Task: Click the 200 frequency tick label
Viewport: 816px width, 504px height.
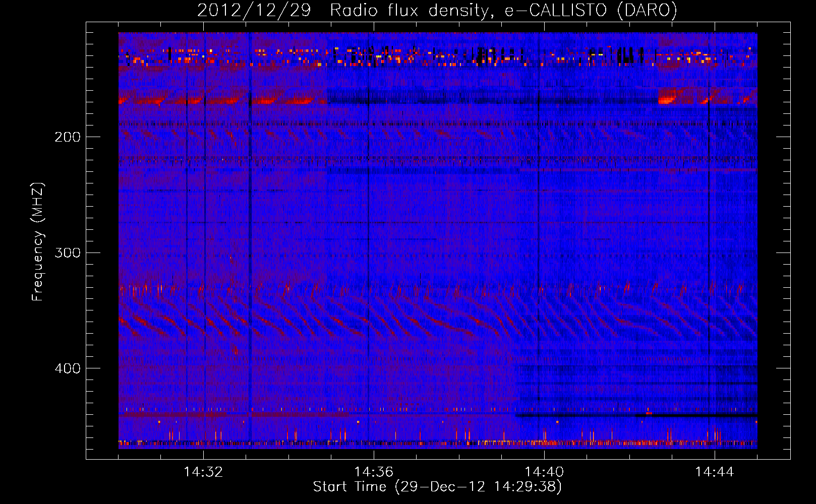Action: [68, 137]
